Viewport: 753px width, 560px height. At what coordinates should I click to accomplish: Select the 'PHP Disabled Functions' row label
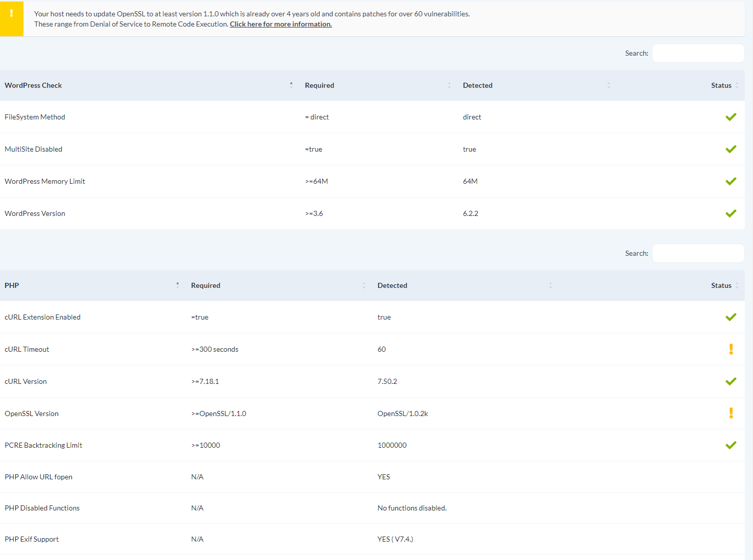point(42,508)
